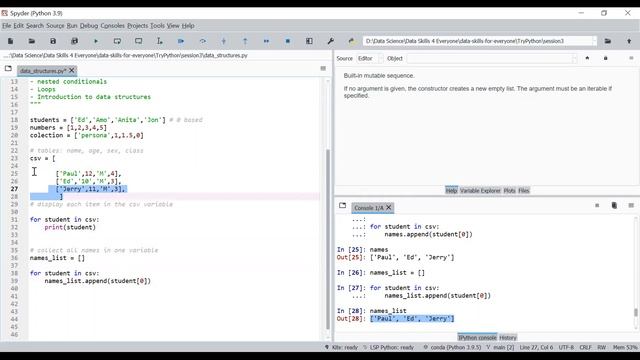The height and width of the screenshot is (360, 640).
Task: Open PYTHONPATH manager icon
Action: [x=351, y=41]
